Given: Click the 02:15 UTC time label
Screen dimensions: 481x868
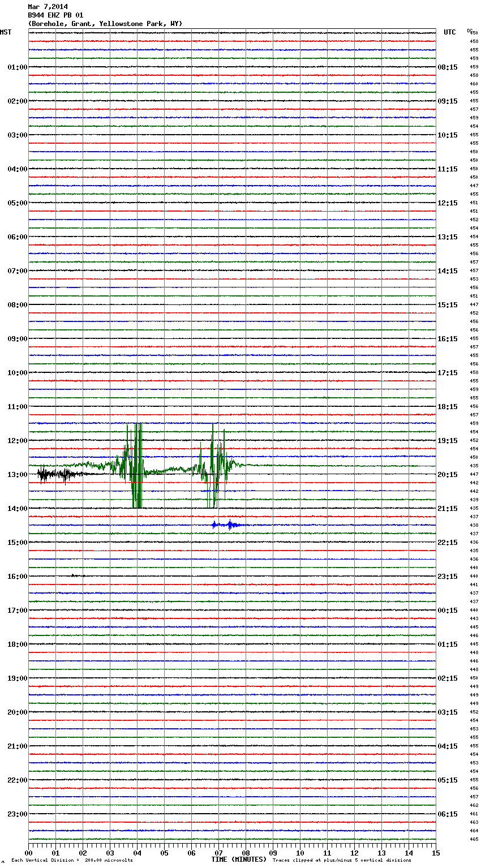Looking at the screenshot, I should point(448,678).
